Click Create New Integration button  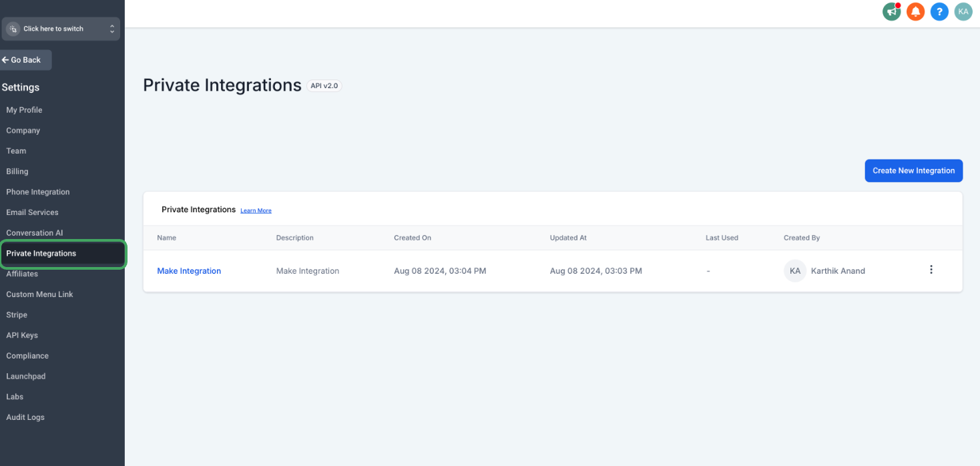(x=913, y=170)
